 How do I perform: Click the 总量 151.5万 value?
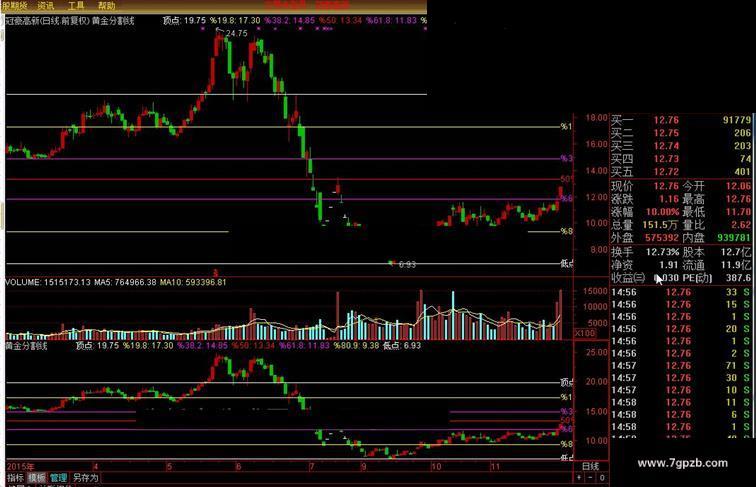tap(661, 225)
